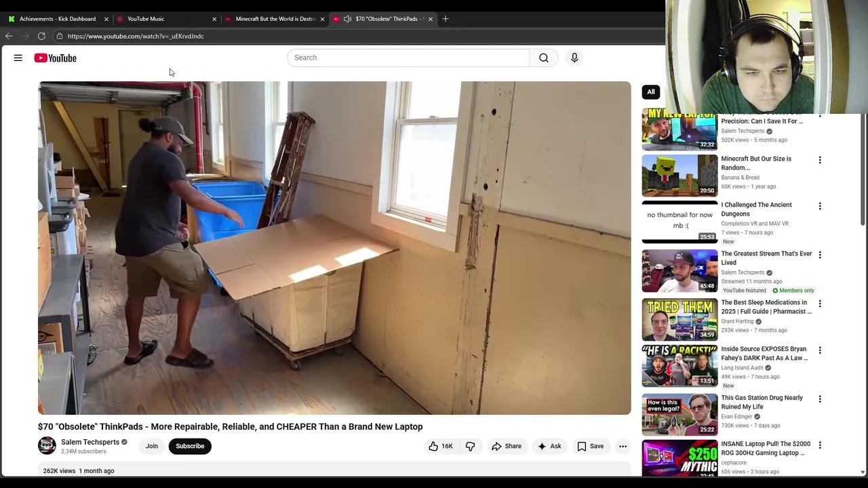Open options for INSANE Laptop Pull video
This screenshot has height=488, width=868.
[820, 445]
